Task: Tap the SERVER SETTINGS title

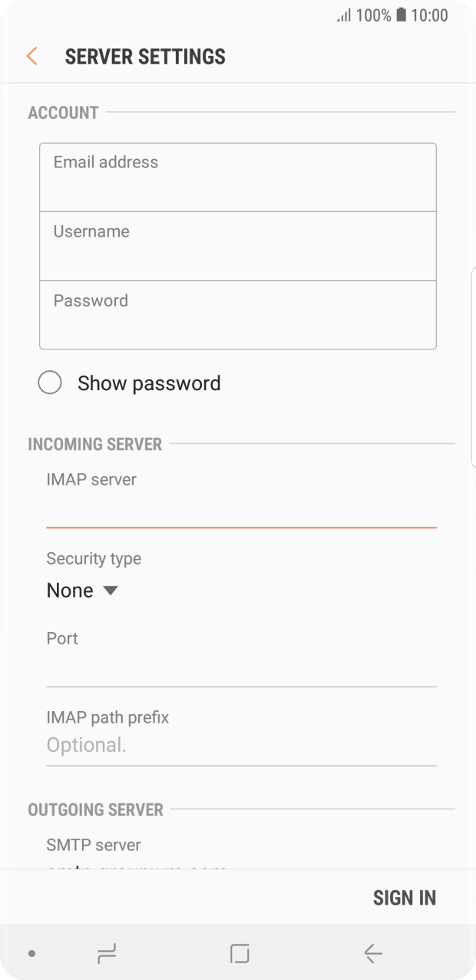Action: (144, 56)
